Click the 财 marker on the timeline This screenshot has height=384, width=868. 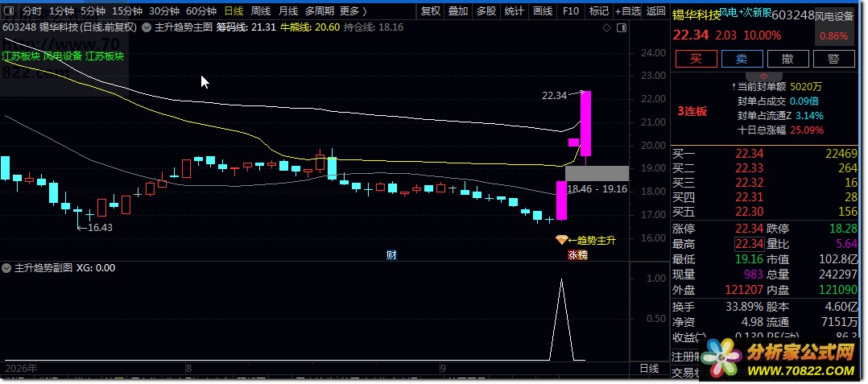click(x=391, y=254)
